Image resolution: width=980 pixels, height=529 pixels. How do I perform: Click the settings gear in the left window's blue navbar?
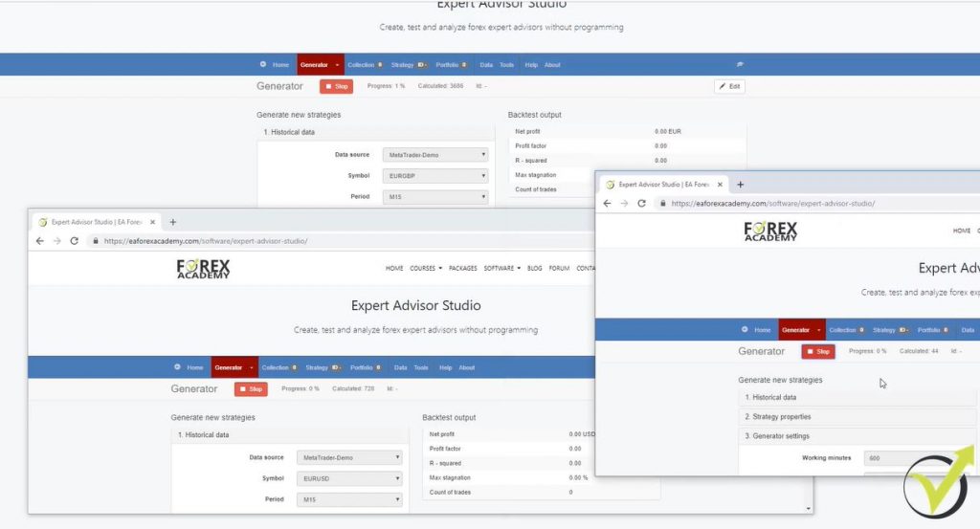click(177, 367)
